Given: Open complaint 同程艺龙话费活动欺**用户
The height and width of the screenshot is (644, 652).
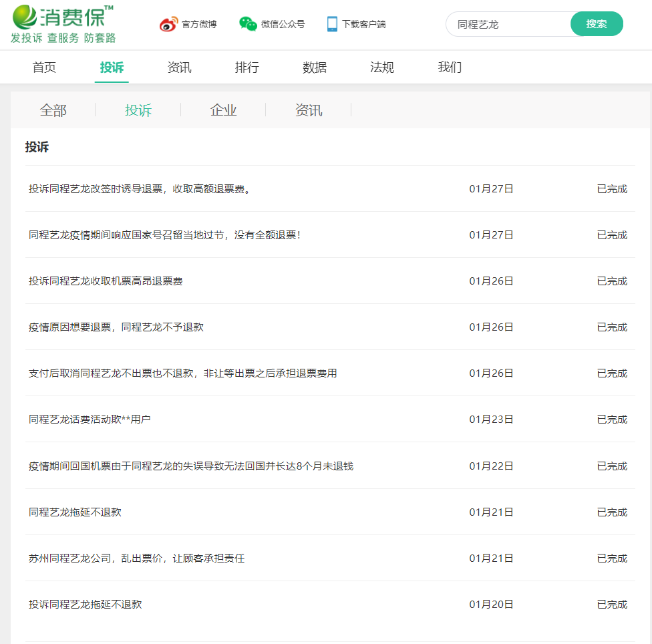Looking at the screenshot, I should click(x=90, y=419).
